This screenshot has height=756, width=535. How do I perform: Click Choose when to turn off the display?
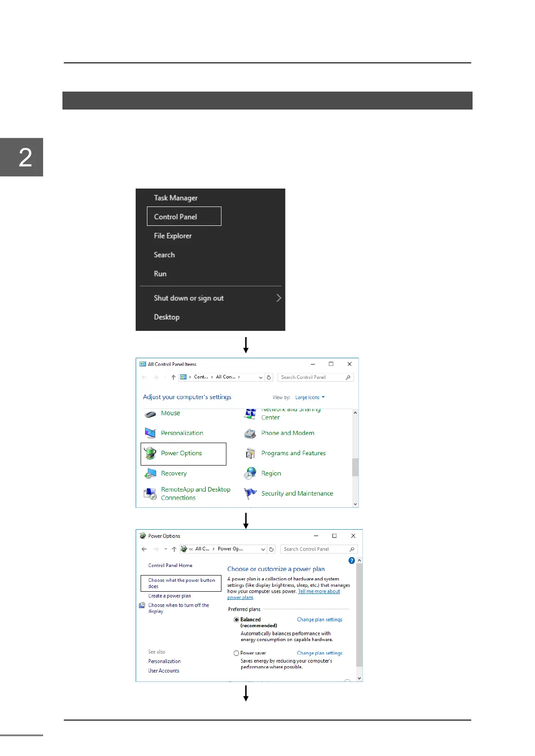coord(179,608)
